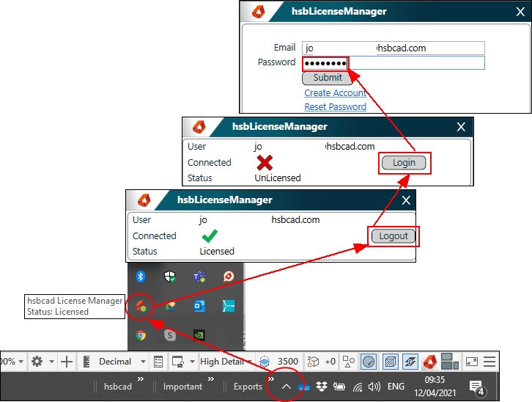This screenshot has height=402, width=532.
Task: Click the layers elevation icon before 3500
Action: (x=265, y=362)
